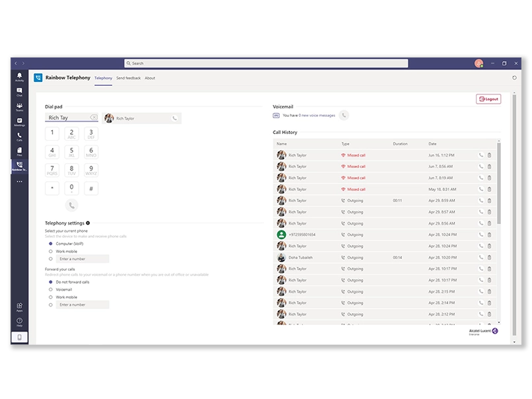Open Help in the sidebar
Screen dimensions: 532x399
(19, 322)
